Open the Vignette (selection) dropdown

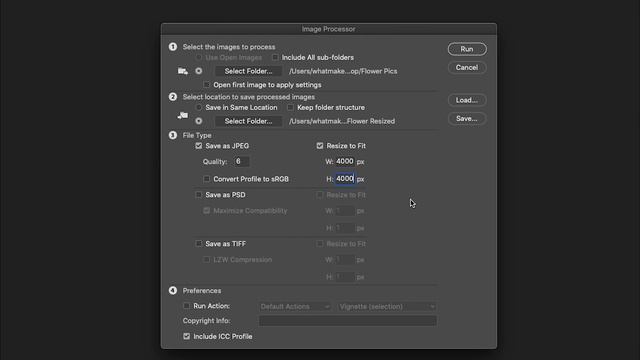click(387, 307)
